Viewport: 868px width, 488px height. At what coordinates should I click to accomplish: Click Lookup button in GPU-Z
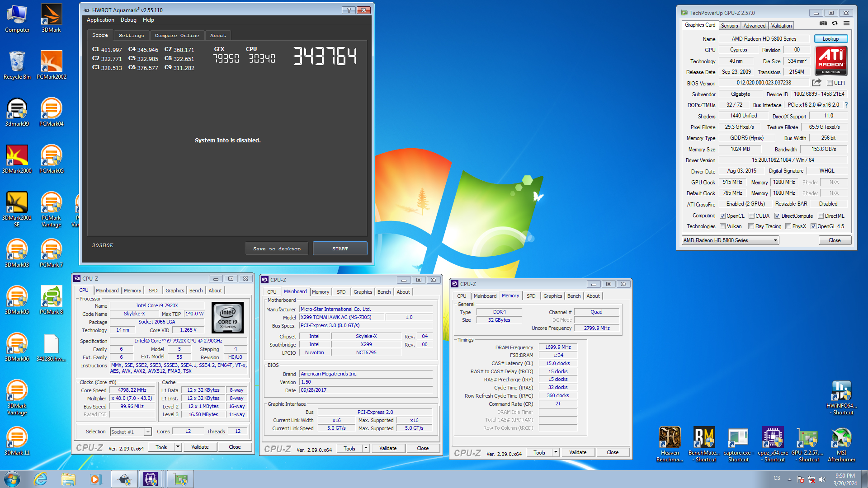pos(830,39)
